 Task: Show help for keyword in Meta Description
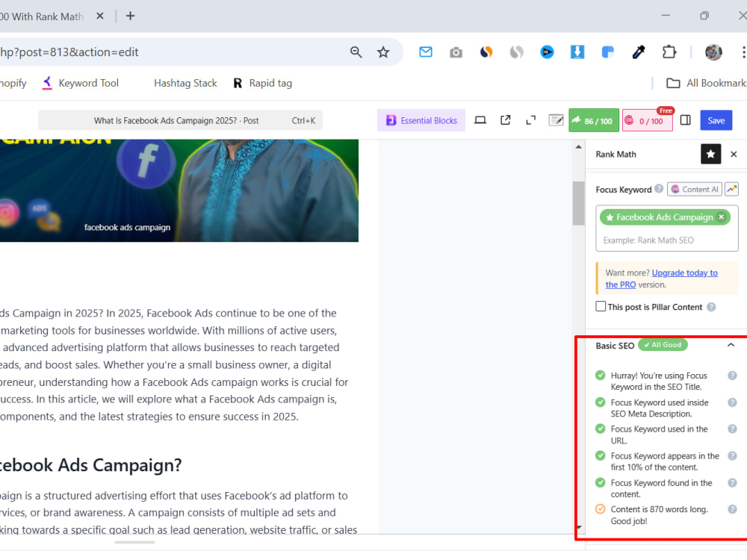(732, 402)
